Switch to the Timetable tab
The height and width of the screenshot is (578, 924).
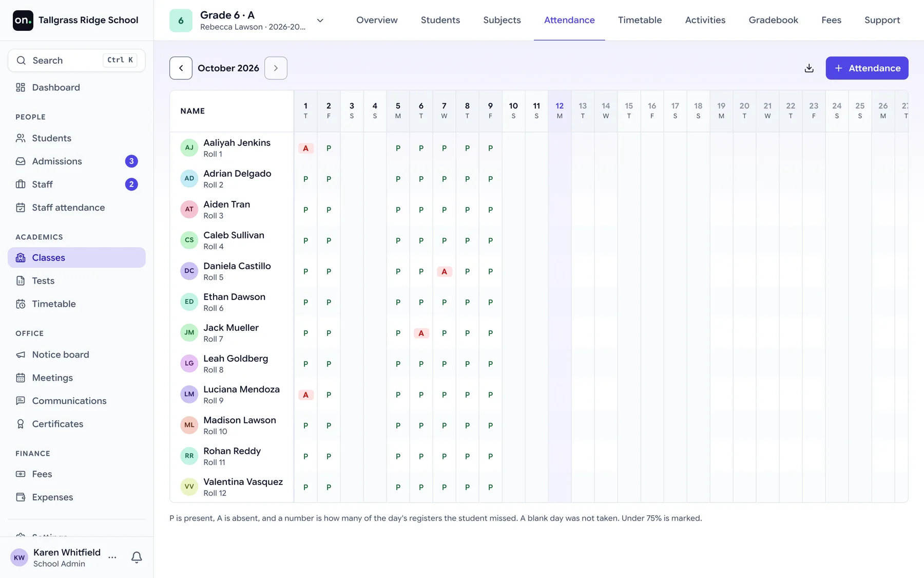click(640, 20)
